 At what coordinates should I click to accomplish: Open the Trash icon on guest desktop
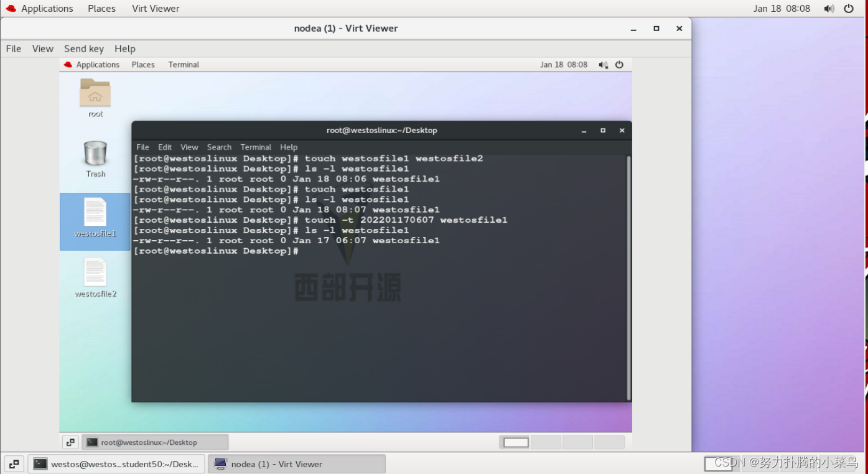(95, 153)
